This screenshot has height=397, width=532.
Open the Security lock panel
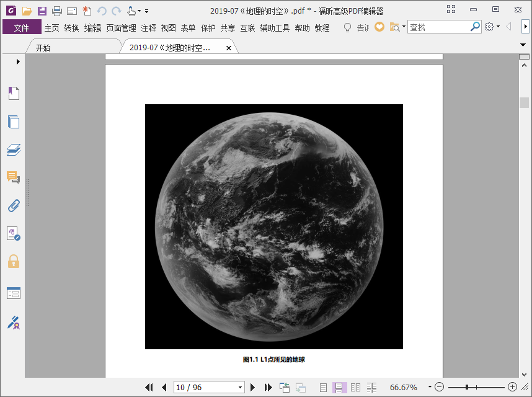click(14, 261)
